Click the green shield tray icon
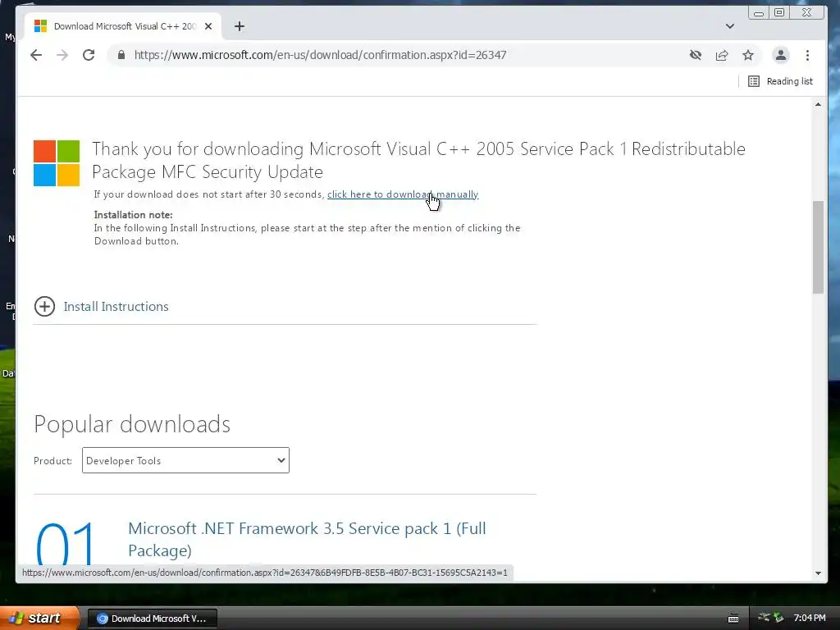The image size is (840, 630). coord(778,619)
